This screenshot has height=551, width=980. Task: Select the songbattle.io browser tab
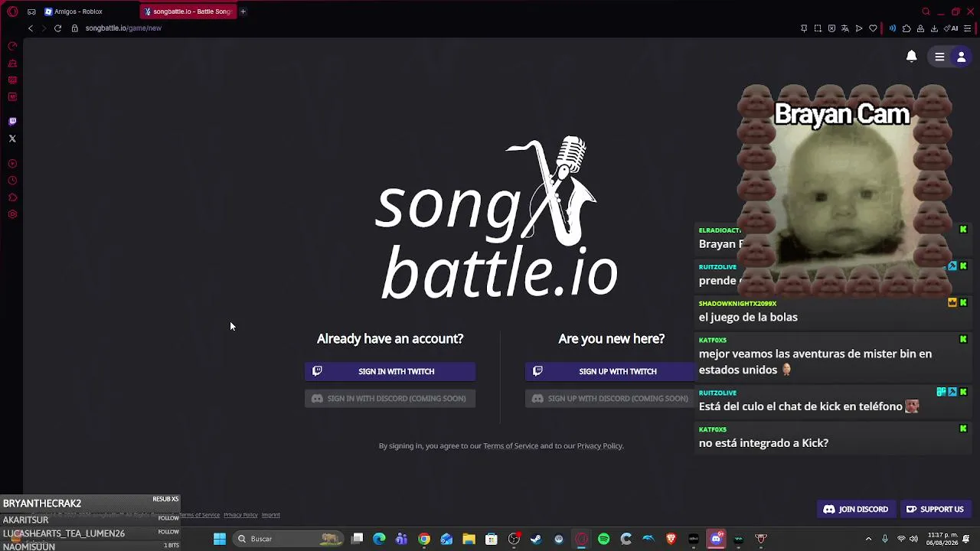(x=188, y=11)
